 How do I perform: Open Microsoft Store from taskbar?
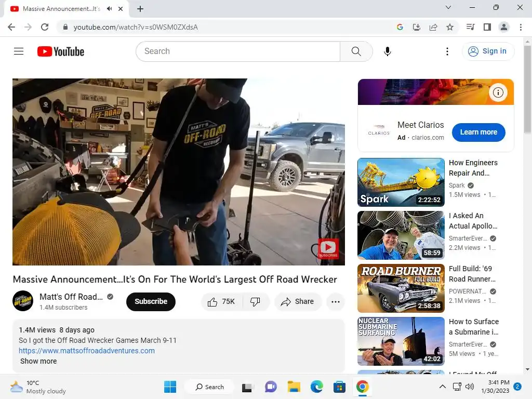pyautogui.click(x=339, y=387)
